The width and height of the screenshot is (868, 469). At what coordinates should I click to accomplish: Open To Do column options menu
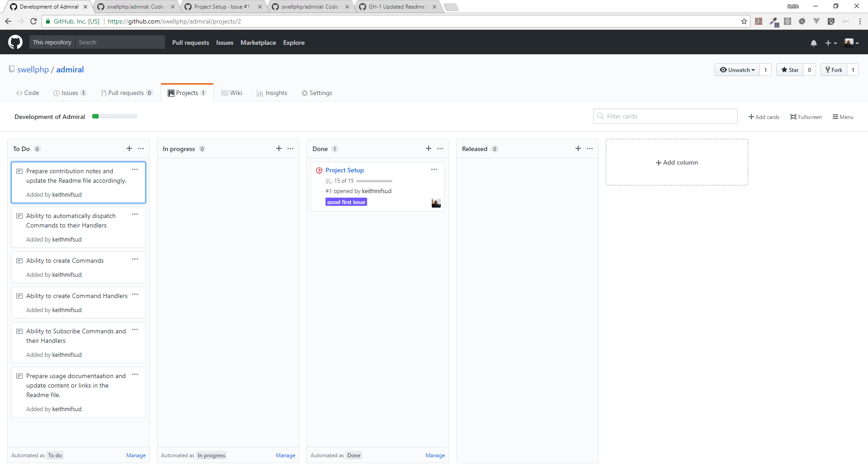pyautogui.click(x=141, y=148)
